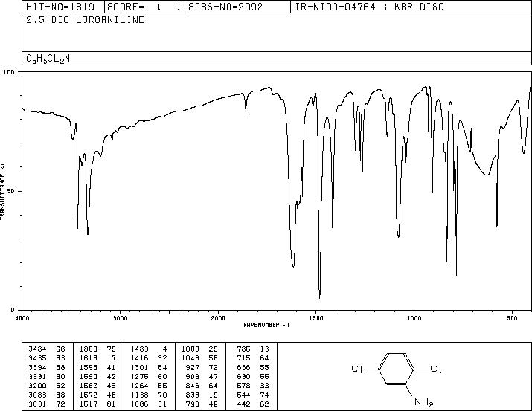Click the 1500 wavenumber axis label

coord(316,318)
